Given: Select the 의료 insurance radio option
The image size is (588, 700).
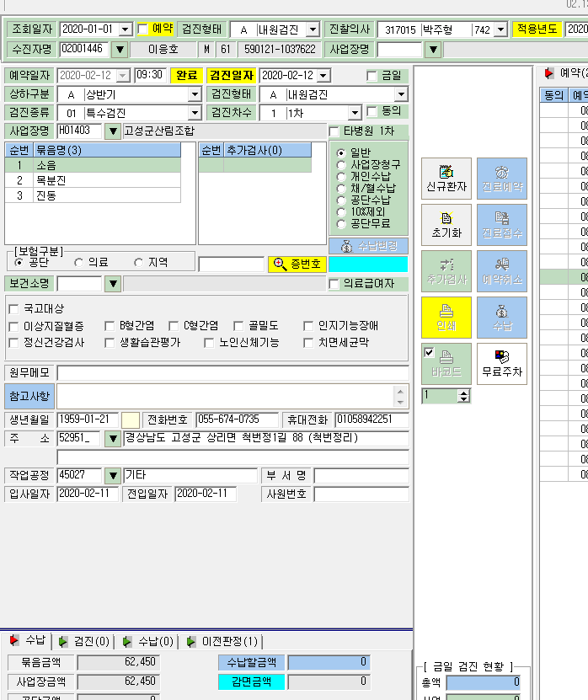Looking at the screenshot, I should click(79, 263).
